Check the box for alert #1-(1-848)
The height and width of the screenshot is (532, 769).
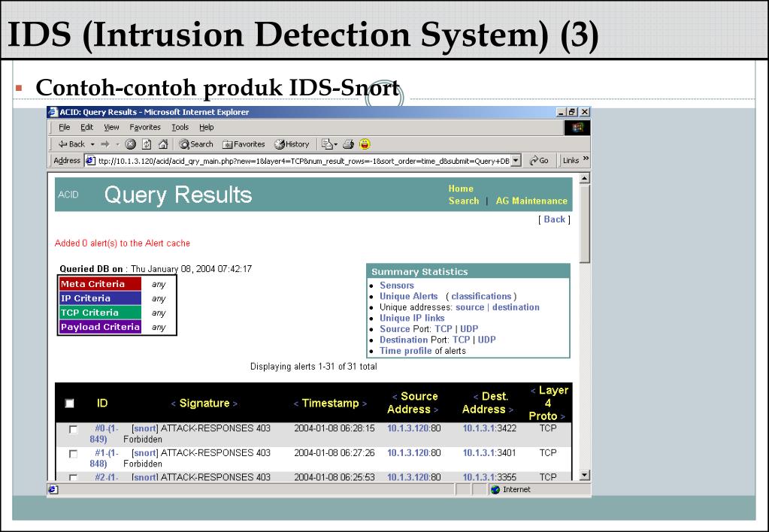pos(73,454)
